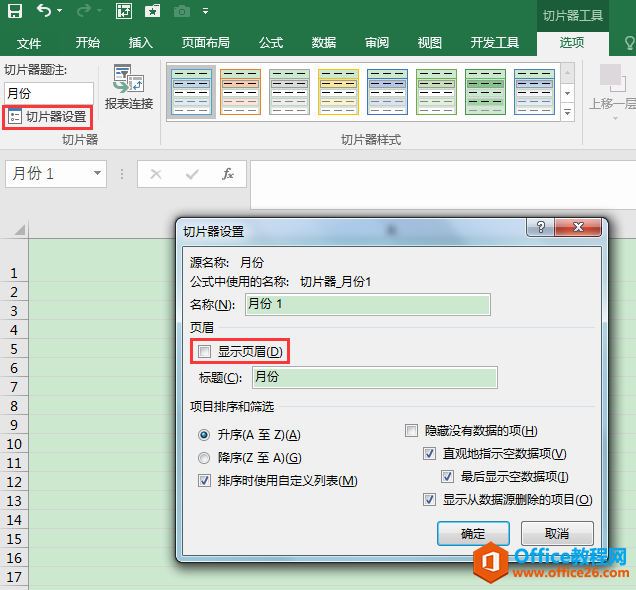Open the 公式 ribbon tab
Viewport: 636px width, 590px height.
271,43
